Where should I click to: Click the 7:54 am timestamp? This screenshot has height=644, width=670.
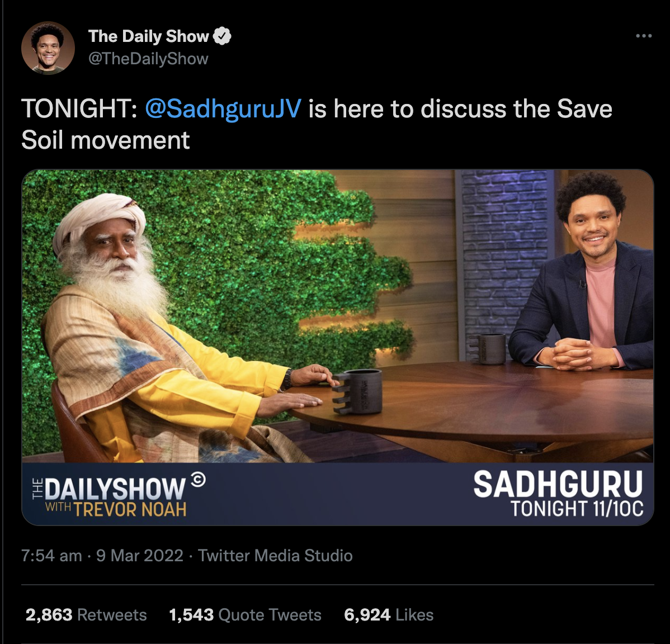click(x=51, y=556)
